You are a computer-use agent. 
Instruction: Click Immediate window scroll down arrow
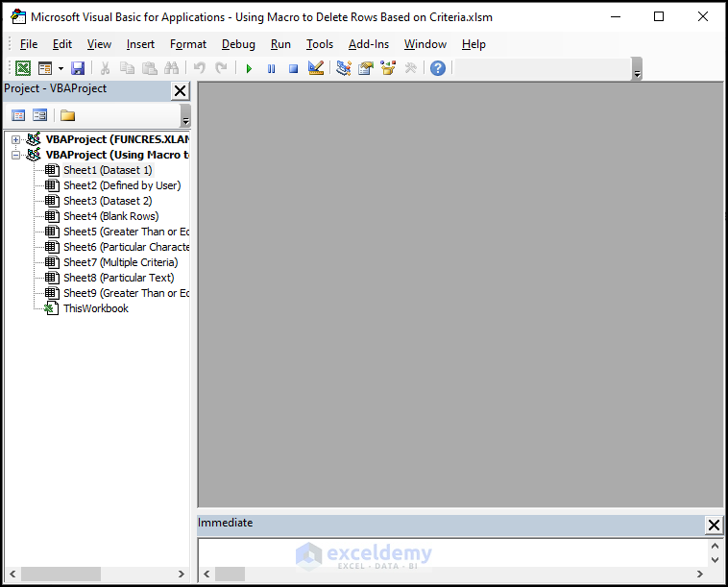pyautogui.click(x=715, y=559)
